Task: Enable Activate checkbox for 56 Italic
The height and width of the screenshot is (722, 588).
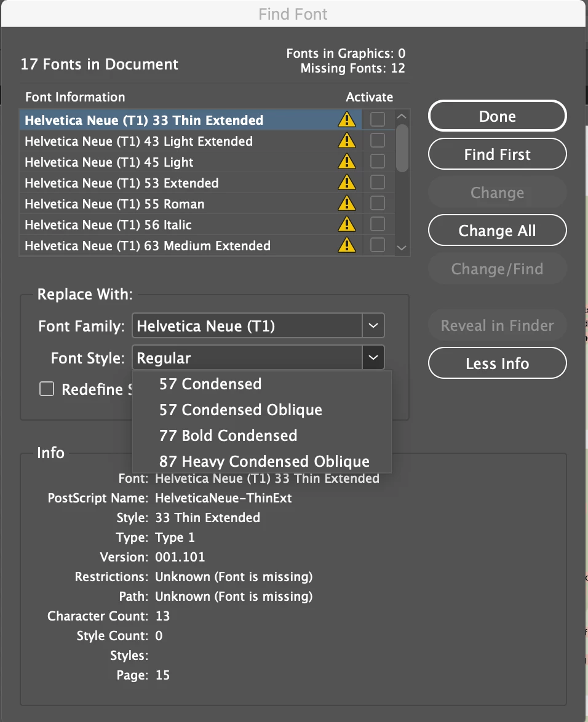Action: 378,224
